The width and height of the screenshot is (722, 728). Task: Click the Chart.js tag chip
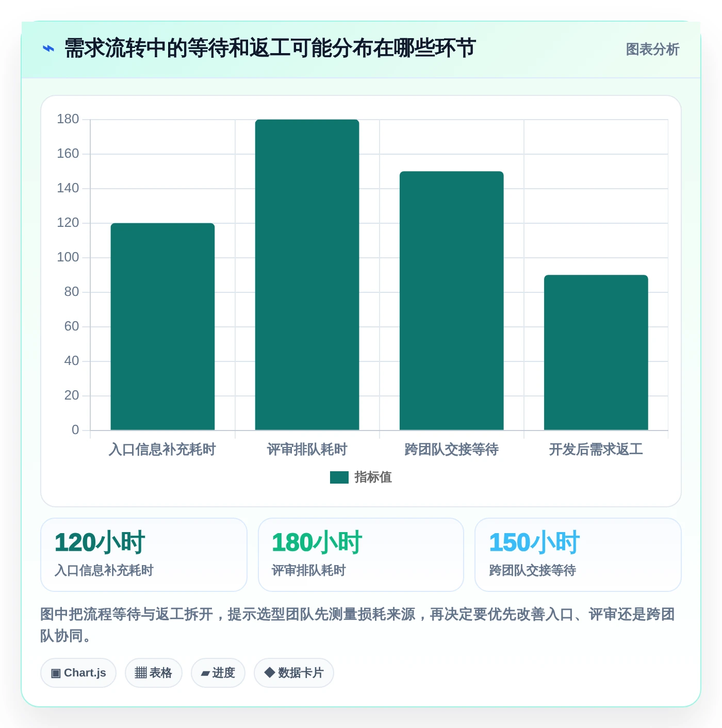(x=78, y=673)
